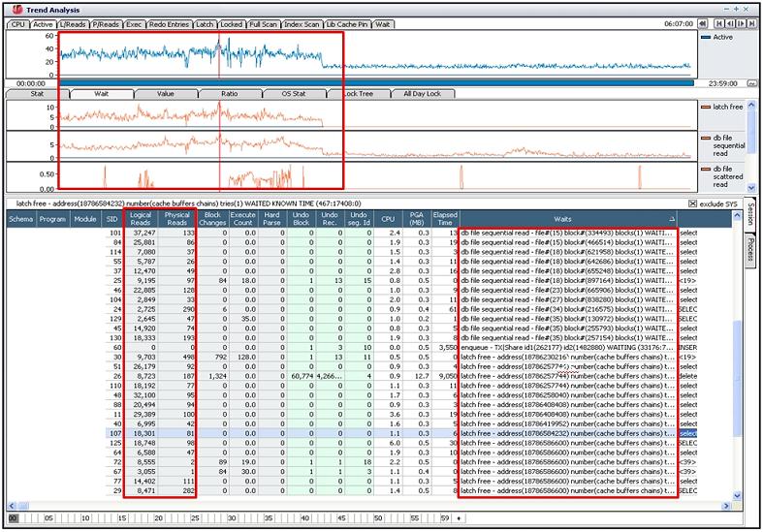Screen dimensions: 763x532
Task: Select the Locked tab
Action: 231,24
